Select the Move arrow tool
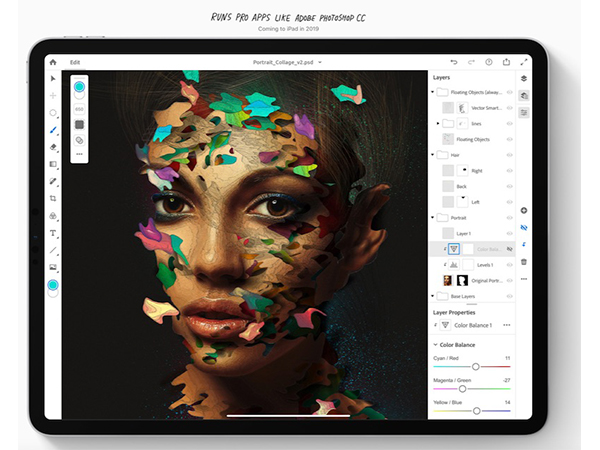The height and width of the screenshot is (450, 600). [53, 78]
